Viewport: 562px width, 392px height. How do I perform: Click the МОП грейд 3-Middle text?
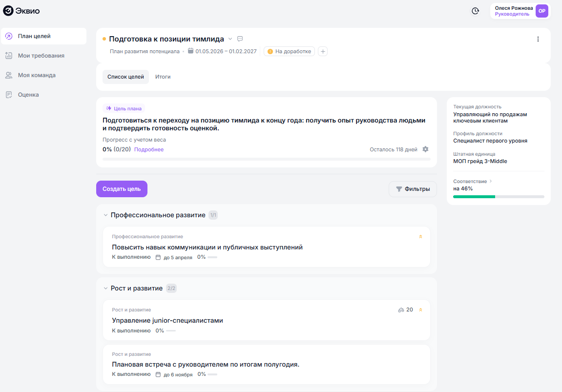[x=480, y=161]
